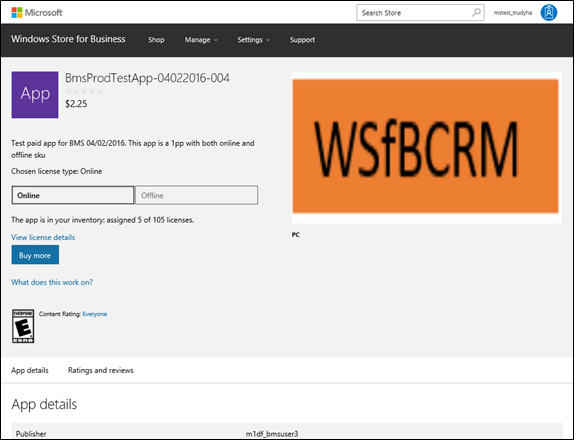Click the Buy more button
576x442 pixels.
(35, 255)
